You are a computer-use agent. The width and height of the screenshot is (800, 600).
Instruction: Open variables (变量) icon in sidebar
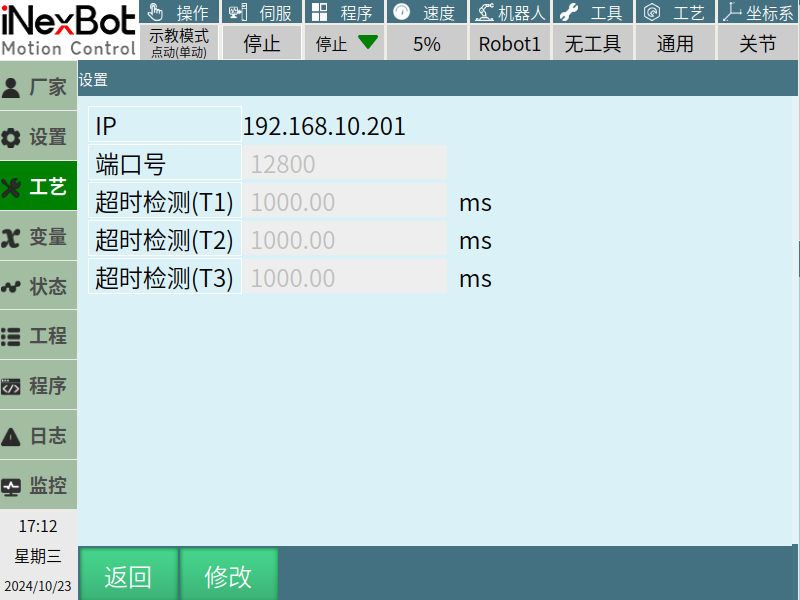pos(12,237)
